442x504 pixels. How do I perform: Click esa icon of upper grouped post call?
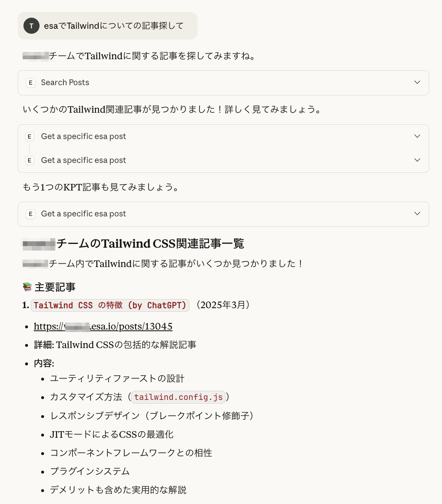point(30,137)
